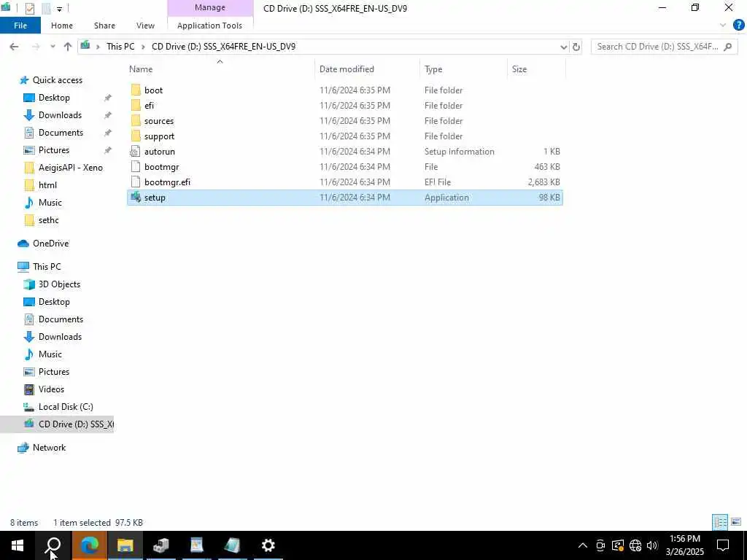
Task: Click the Up one level arrow
Action: (x=68, y=47)
